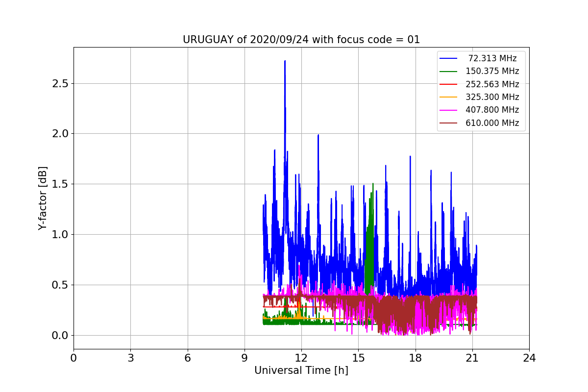Select the 407.800 MHz legend label
This screenshot has width=588, height=392.
492,110
